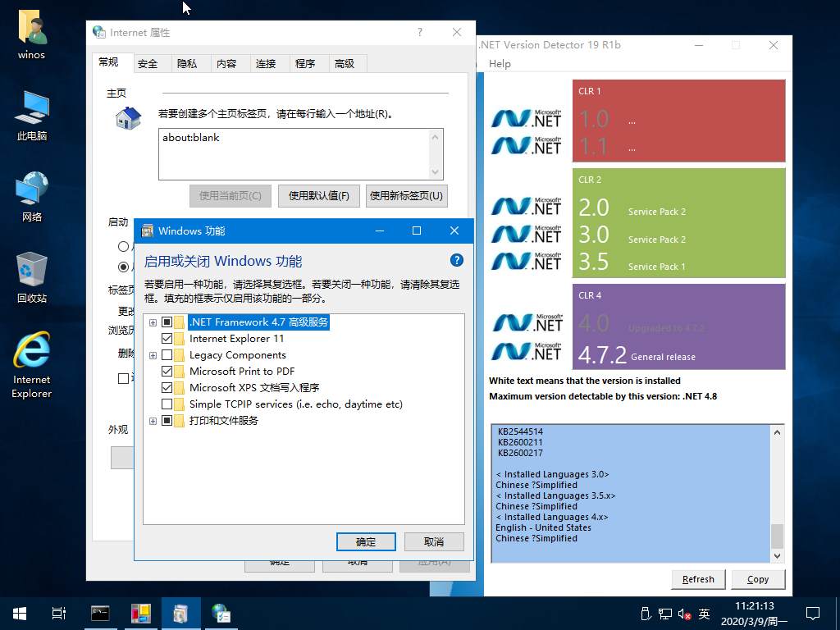Uncheck Internet Explorer 11 feature
Viewport: 840px width, 630px height.
167,339
